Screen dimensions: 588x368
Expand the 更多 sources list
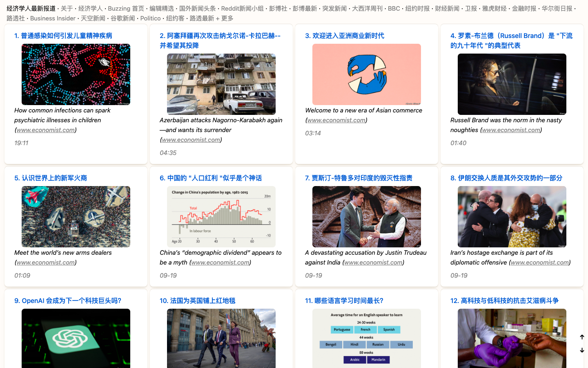[227, 18]
